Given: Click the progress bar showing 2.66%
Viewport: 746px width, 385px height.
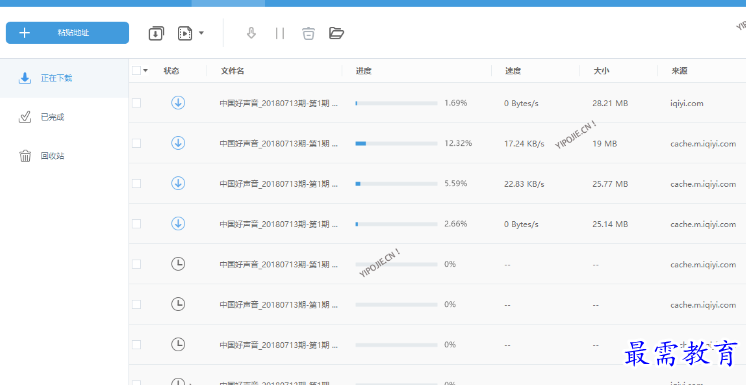Looking at the screenshot, I should coord(396,224).
